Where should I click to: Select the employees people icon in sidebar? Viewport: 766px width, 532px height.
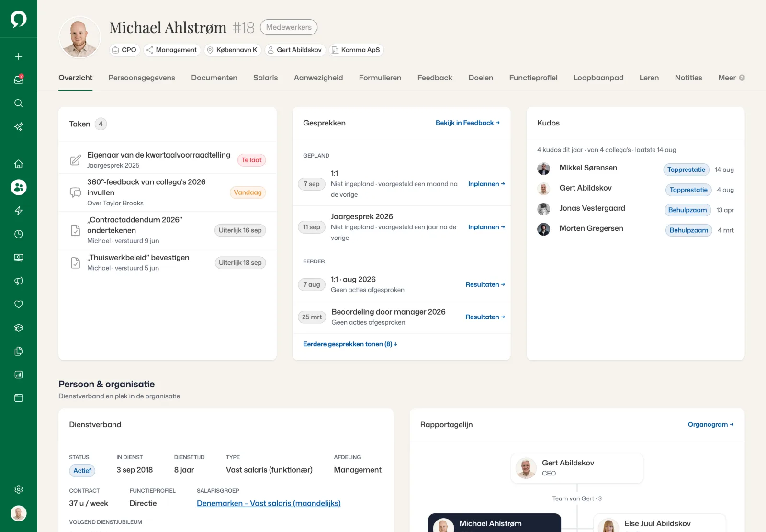coord(19,187)
